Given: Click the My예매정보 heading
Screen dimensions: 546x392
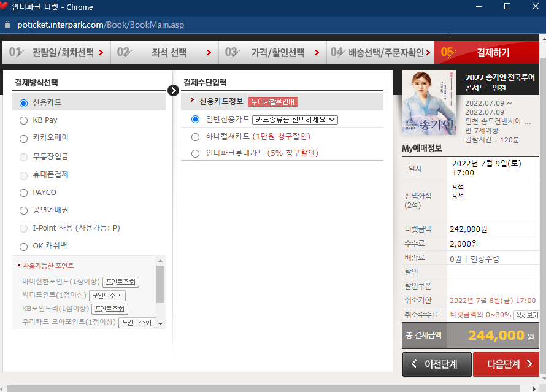Looking at the screenshot, I should point(422,148).
